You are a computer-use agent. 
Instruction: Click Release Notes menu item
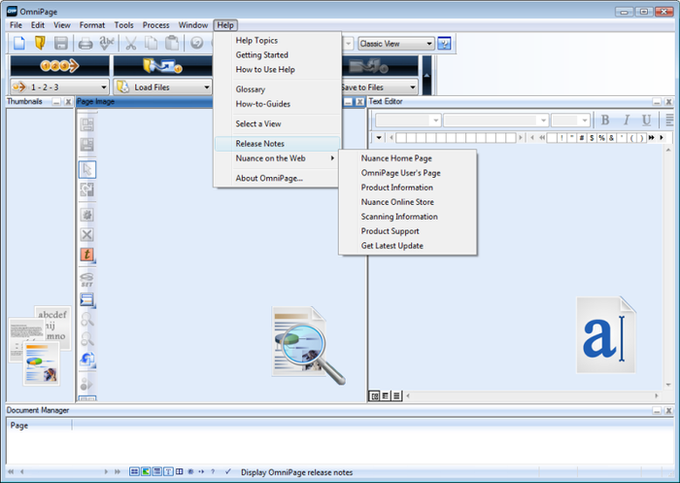pos(278,144)
